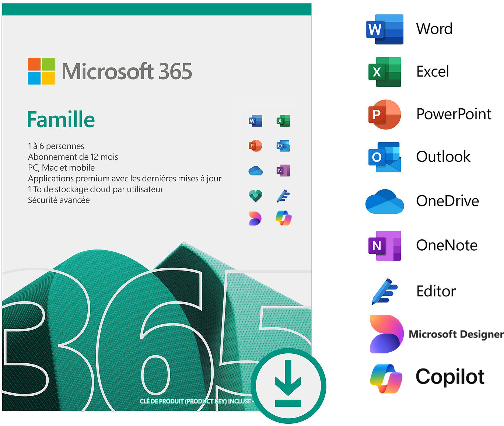This screenshot has width=504, height=426.
Task: Click the large Word icon beside the Word label
Action: click(385, 29)
